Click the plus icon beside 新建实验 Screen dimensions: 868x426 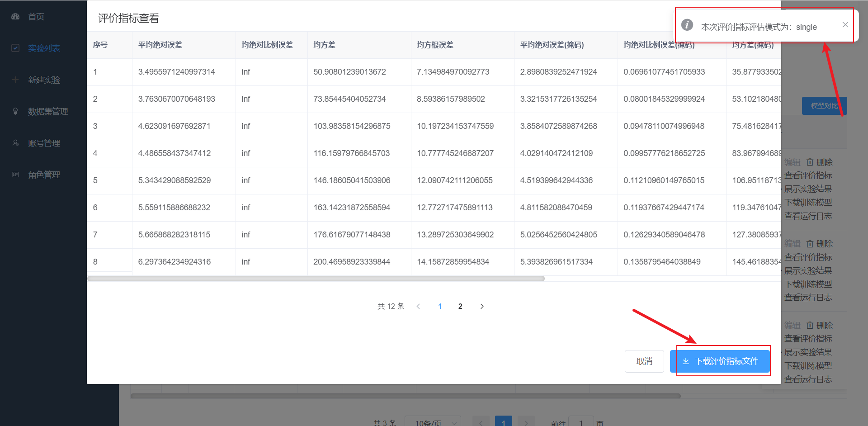pos(15,80)
